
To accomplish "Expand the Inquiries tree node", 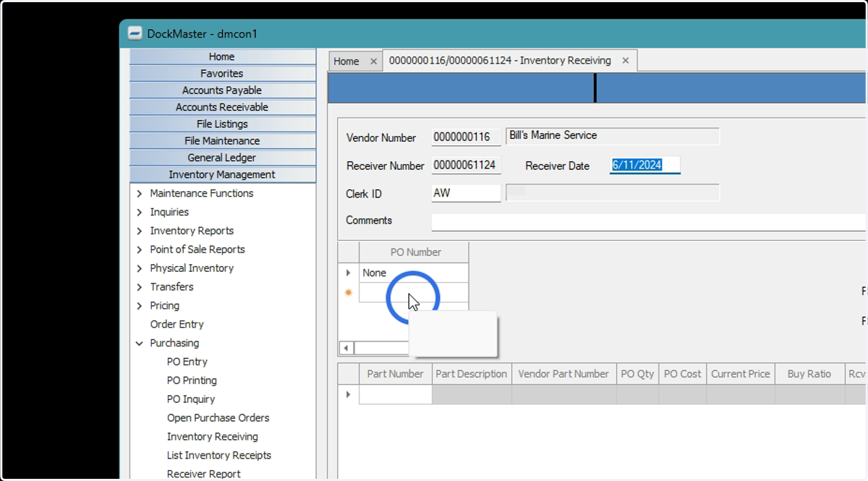I will click(x=140, y=212).
